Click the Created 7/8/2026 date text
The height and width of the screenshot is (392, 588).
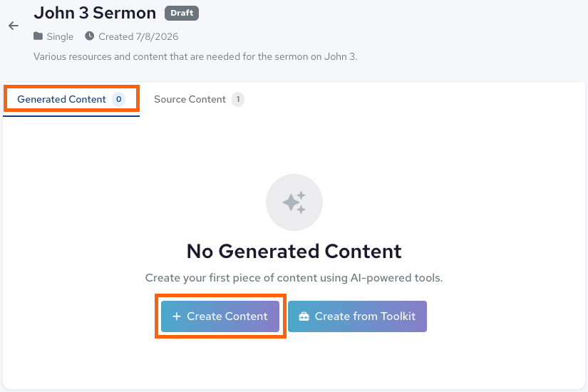[138, 36]
